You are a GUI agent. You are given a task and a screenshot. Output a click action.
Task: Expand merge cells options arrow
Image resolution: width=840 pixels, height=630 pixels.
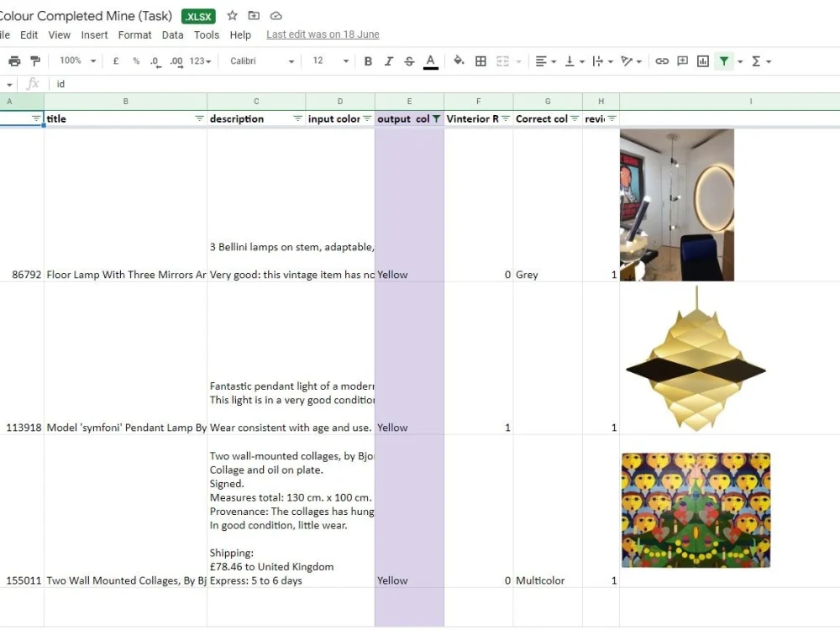[518, 61]
